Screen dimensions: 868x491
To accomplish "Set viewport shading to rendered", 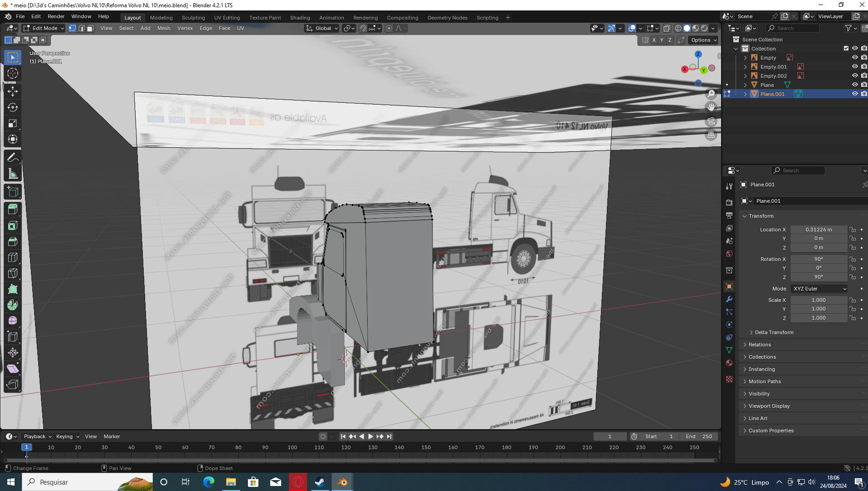I will tap(704, 28).
